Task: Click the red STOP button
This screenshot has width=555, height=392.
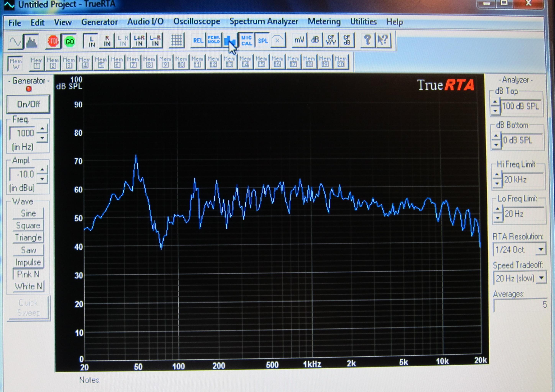Action: [53, 42]
